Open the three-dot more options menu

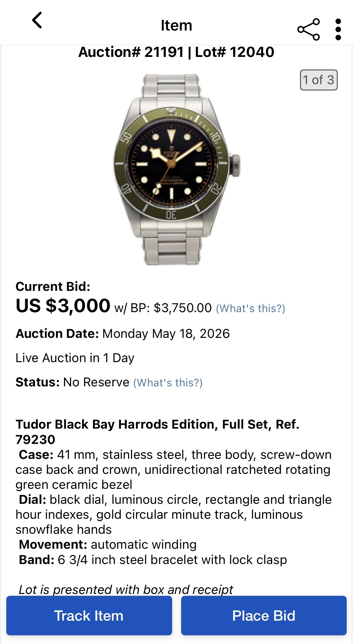338,29
